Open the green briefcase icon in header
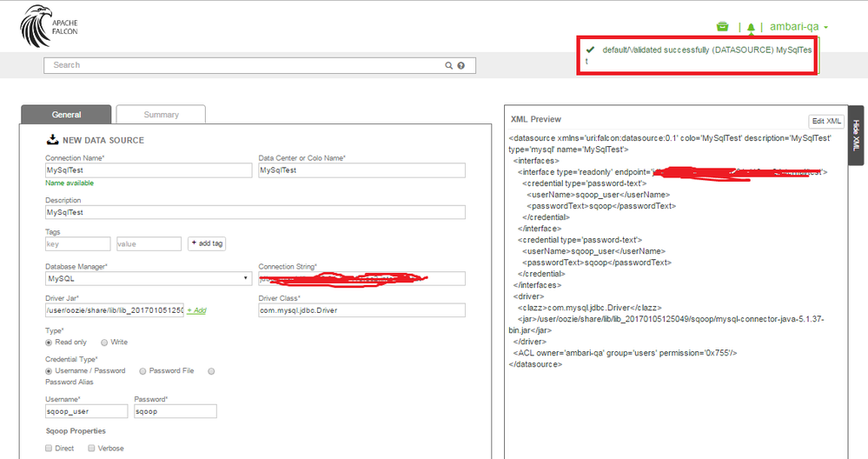Screen dimensions: 868x459 coord(722,27)
